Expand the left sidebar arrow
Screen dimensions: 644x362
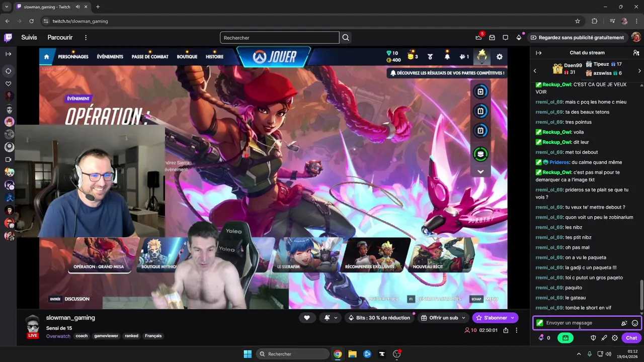click(9, 54)
